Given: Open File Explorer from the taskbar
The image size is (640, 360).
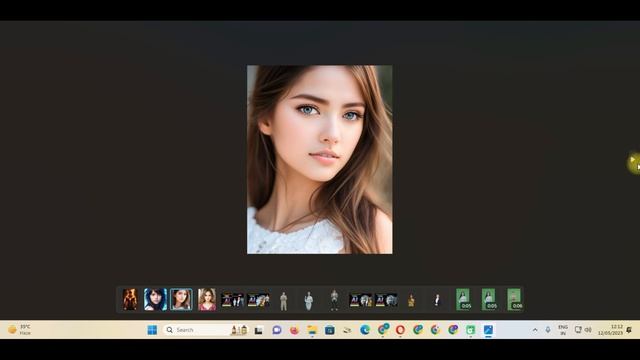Looking at the screenshot, I should [312, 330].
